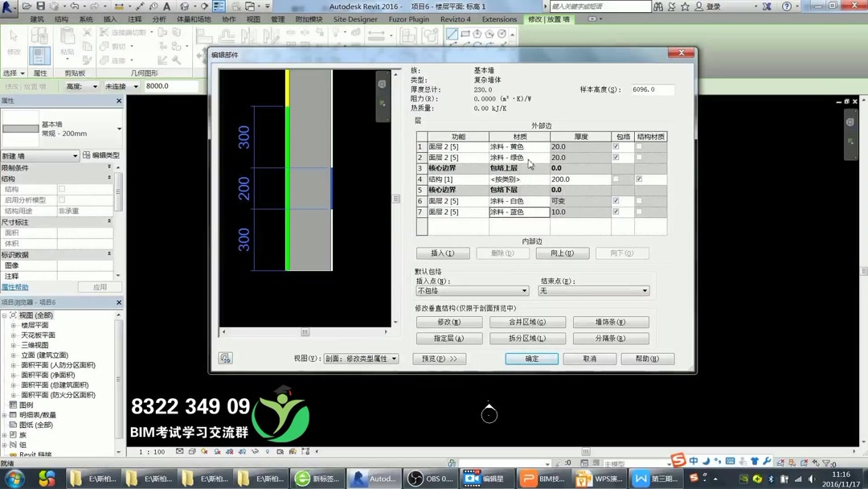Click the Text tool icon in Quick Access Toolbar

tap(167, 6)
